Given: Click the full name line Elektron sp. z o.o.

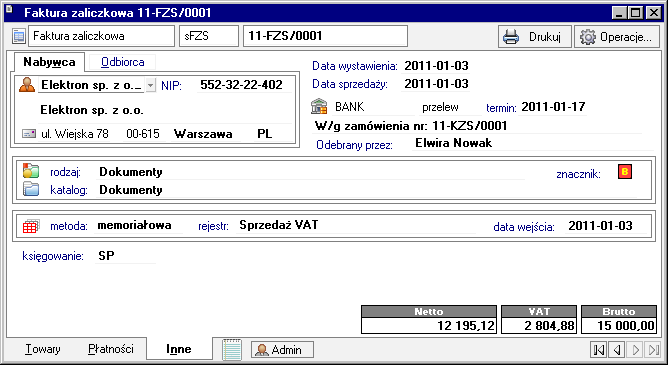Looking at the screenshot, I should (x=92, y=110).
